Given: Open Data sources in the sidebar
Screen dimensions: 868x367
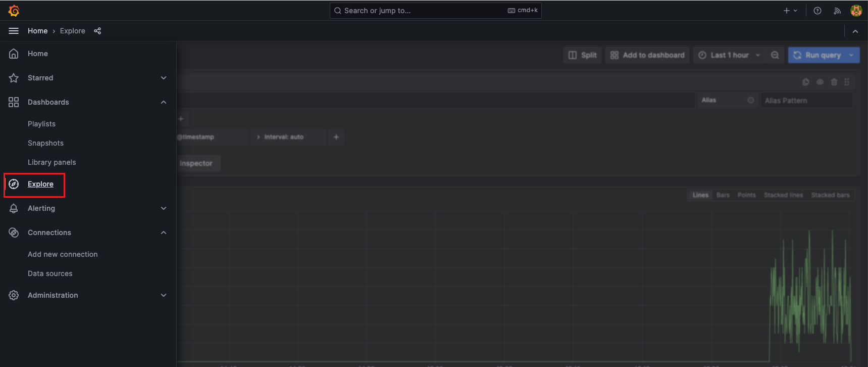Looking at the screenshot, I should 50,273.
